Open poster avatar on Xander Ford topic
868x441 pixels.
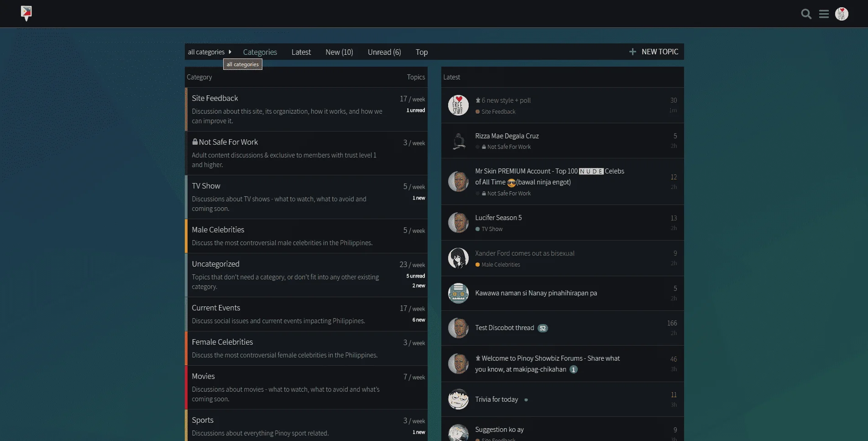[458, 258]
